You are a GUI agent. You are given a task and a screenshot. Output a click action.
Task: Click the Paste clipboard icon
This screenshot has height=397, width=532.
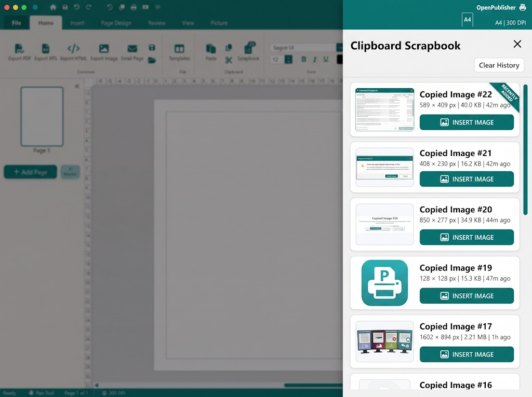pos(211,49)
